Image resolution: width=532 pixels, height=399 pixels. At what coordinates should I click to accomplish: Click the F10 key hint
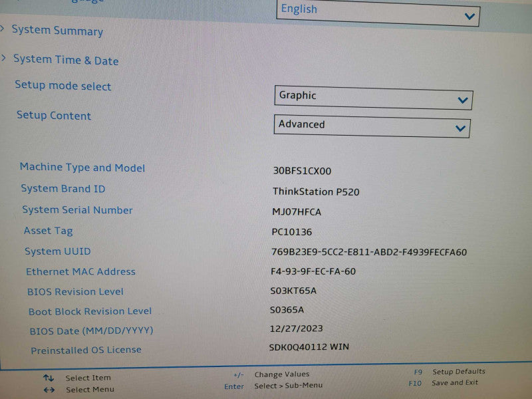click(x=415, y=384)
